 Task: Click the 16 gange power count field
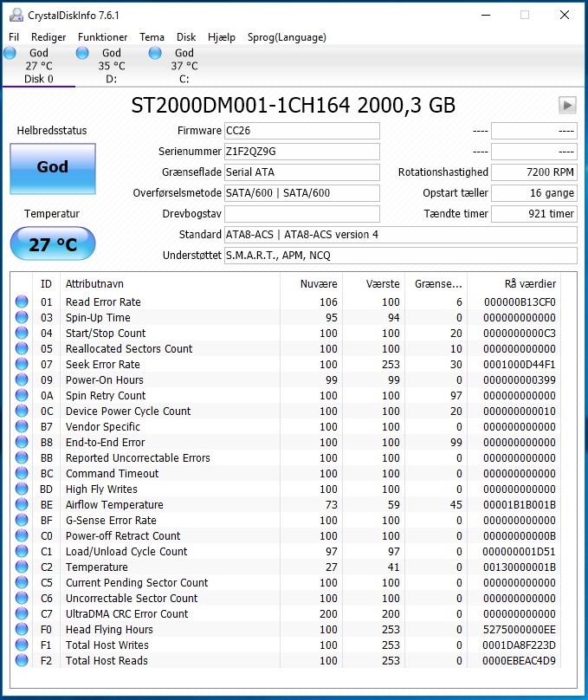[534, 193]
